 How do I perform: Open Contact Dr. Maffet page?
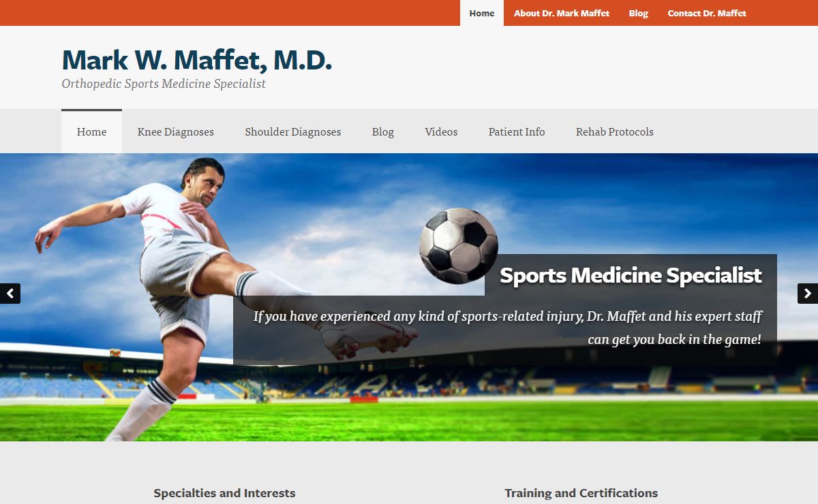pos(707,13)
